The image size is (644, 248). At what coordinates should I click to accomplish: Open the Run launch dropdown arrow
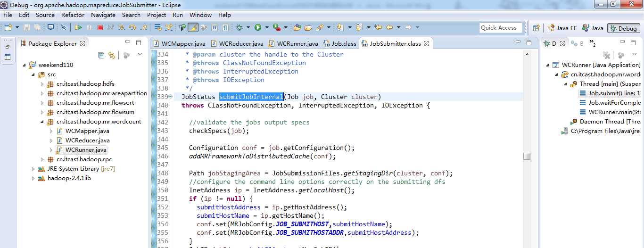click(267, 27)
